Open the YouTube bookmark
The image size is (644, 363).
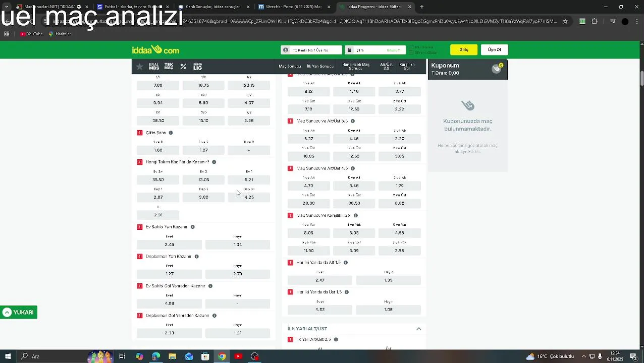(31, 34)
